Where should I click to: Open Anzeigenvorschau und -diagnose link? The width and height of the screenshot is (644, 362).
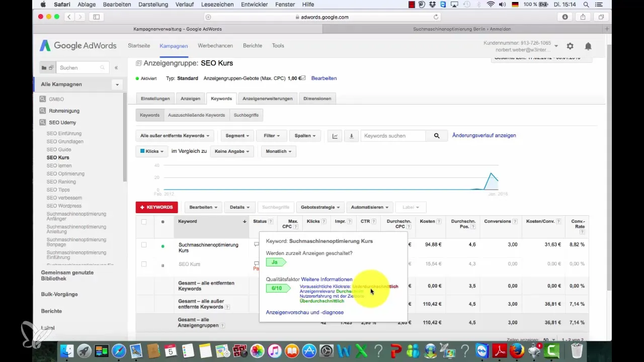[305, 313]
